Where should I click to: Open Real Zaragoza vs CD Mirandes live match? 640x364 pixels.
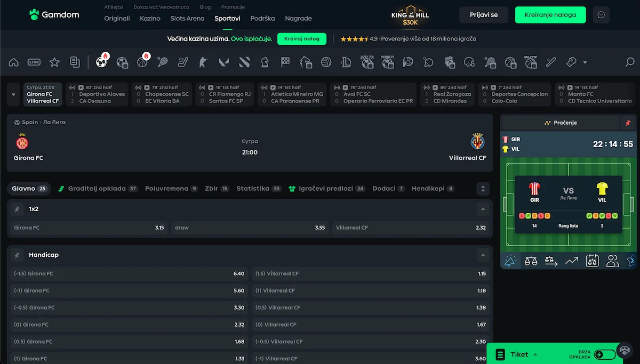coord(447,94)
